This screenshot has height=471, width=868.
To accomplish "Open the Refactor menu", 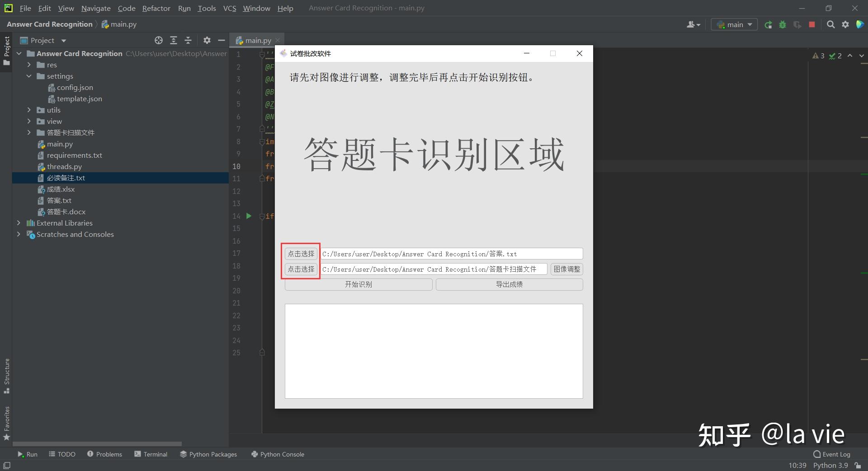I will pyautogui.click(x=156, y=8).
